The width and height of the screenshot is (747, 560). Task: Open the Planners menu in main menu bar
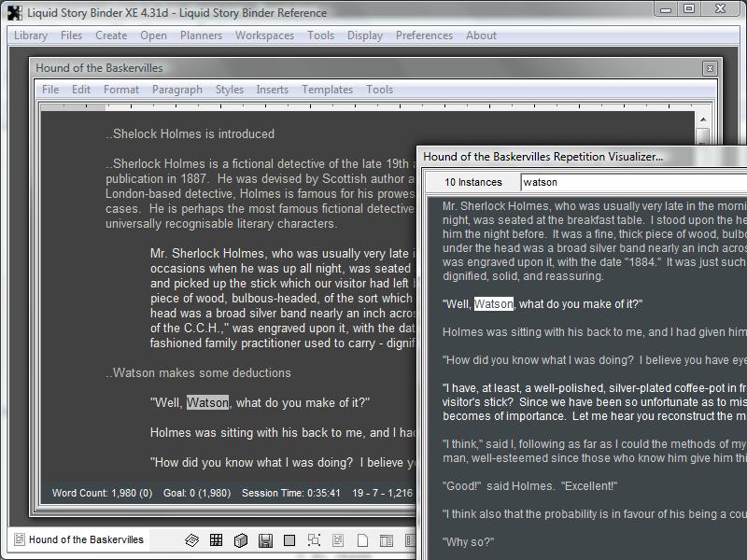201,35
